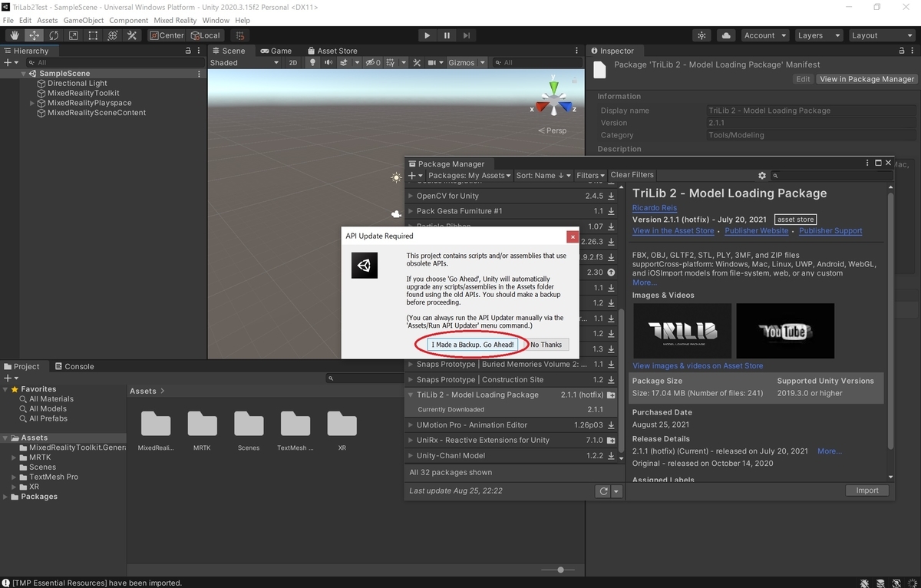The width and height of the screenshot is (921, 588).
Task: Click I Made a Backup. Go Ahead!
Action: tap(473, 345)
